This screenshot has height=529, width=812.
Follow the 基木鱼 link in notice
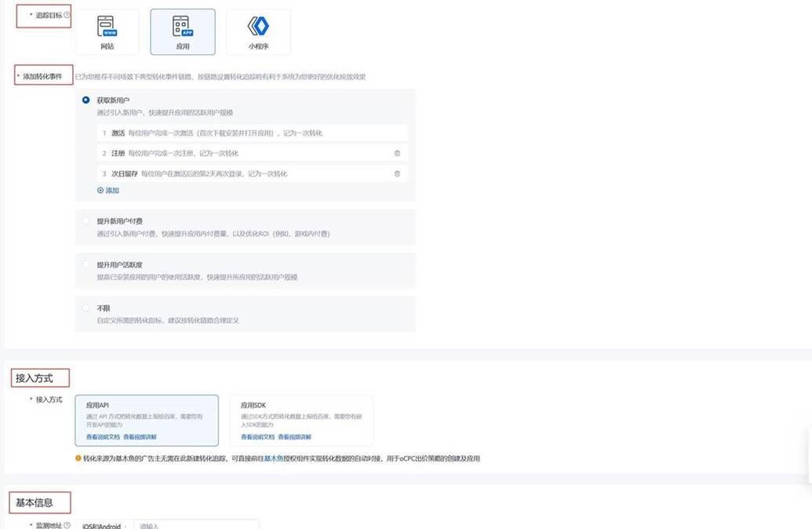[x=273, y=458]
